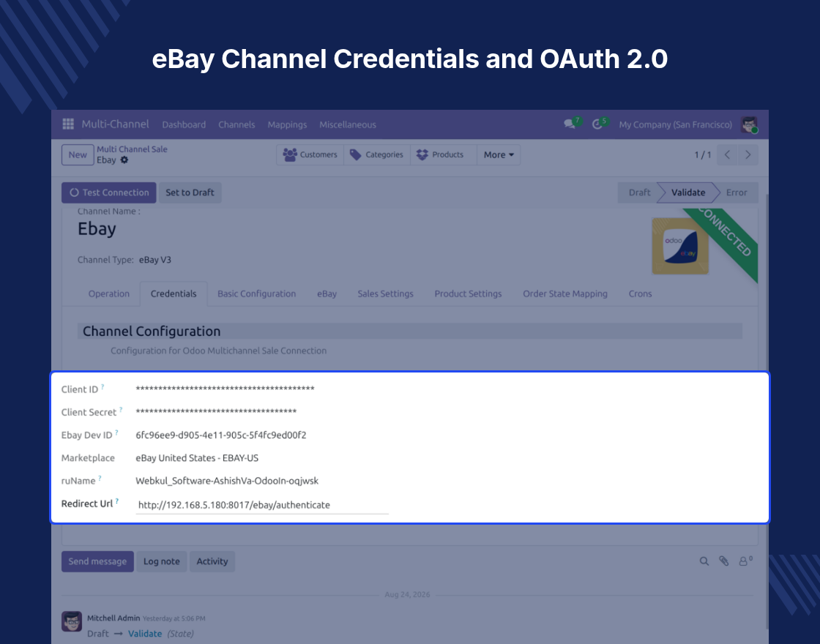Open the Channels menu

click(x=236, y=124)
